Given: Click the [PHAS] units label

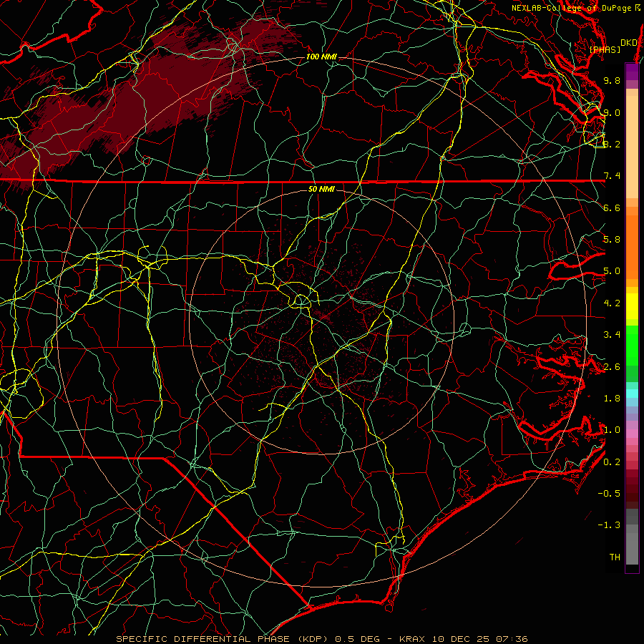Looking at the screenshot, I should coord(605,50).
